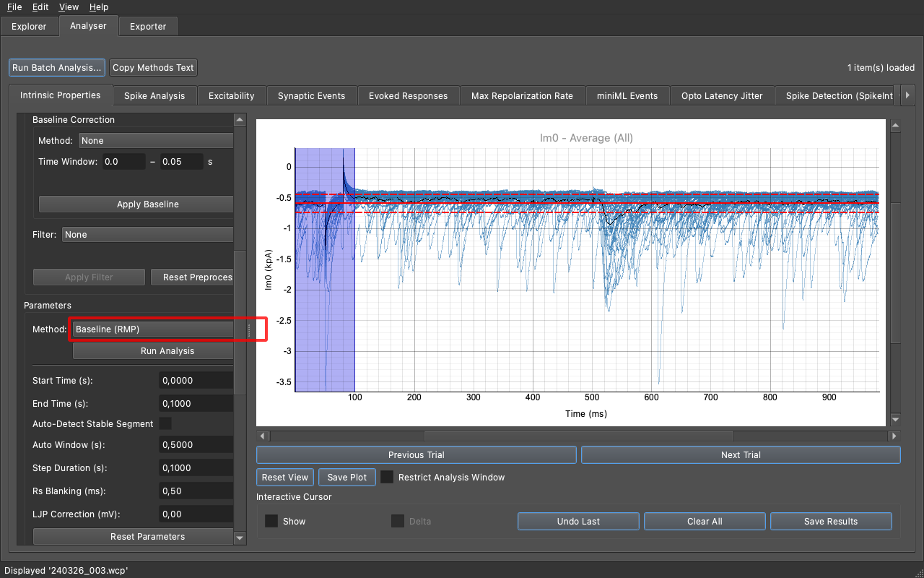The image size is (924, 578).
Task: Select the Analyser tab
Action: pyautogui.click(x=88, y=26)
